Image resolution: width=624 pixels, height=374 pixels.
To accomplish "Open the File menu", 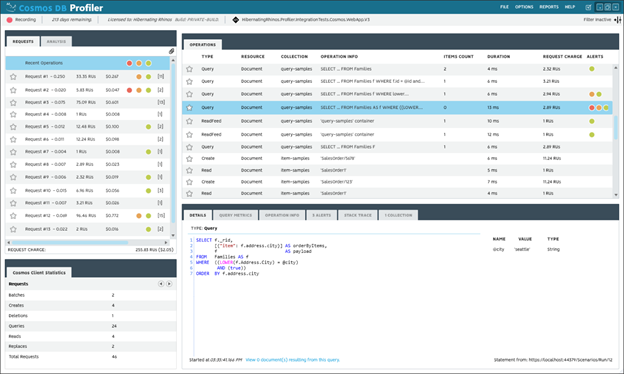I will pos(504,7).
